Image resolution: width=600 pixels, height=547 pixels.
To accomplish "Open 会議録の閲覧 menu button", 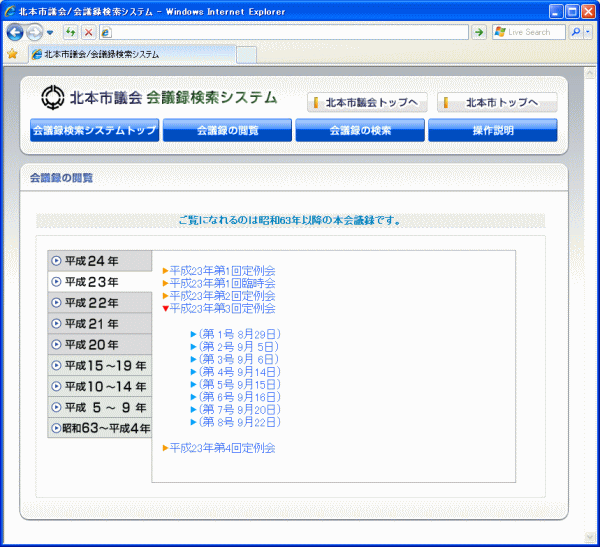I will (227, 130).
